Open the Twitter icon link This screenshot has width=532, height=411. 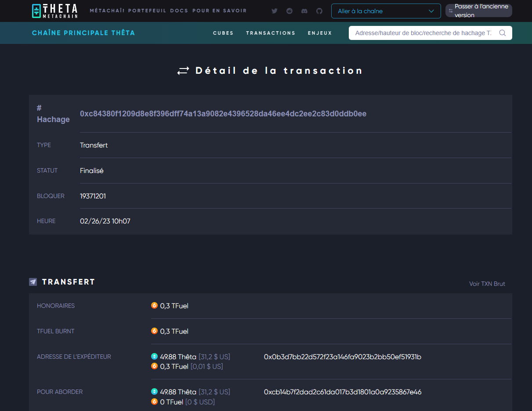click(x=275, y=11)
